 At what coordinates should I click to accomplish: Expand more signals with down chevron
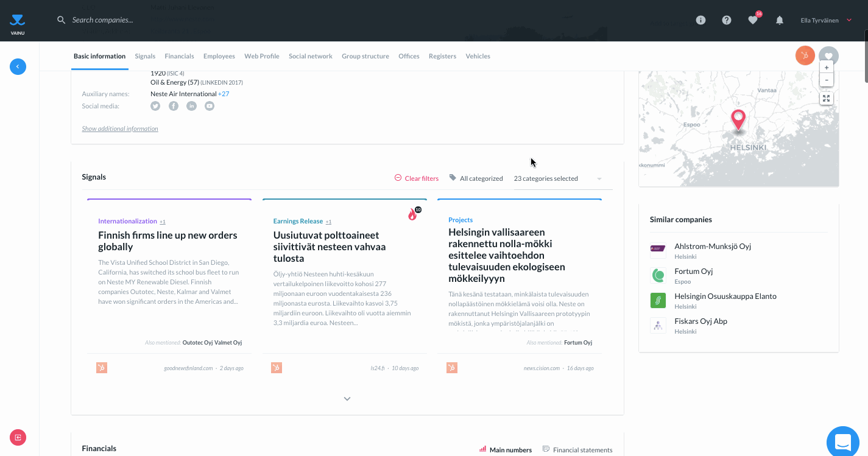347,399
